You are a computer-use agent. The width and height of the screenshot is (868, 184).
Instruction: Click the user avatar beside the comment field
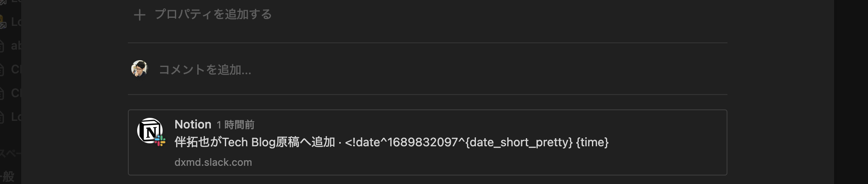pyautogui.click(x=139, y=69)
